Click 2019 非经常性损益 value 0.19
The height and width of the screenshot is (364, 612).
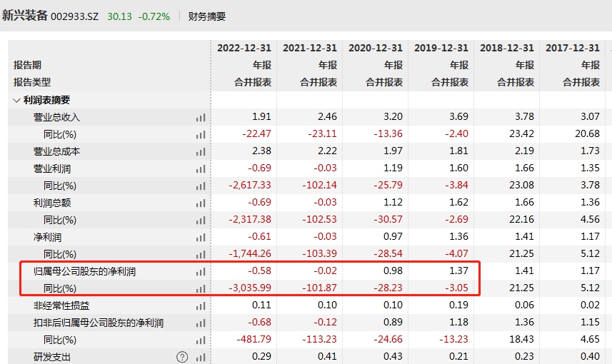458,305
